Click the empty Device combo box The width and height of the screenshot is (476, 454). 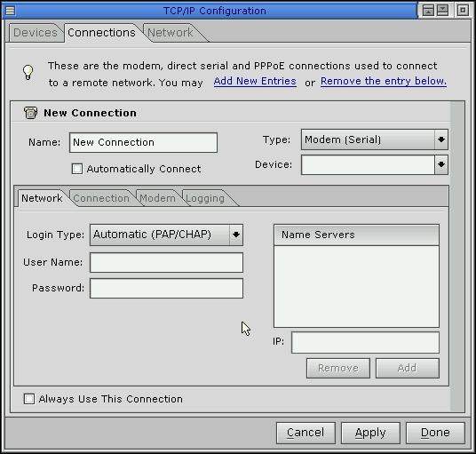(374, 164)
